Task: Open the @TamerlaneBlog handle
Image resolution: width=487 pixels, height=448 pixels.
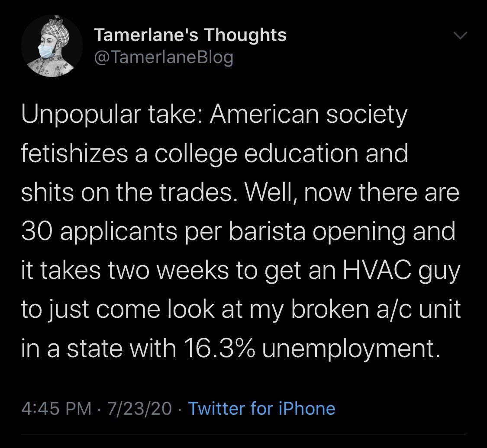Action: (163, 57)
